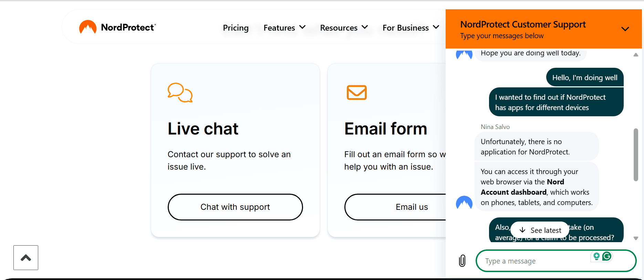Image resolution: width=644 pixels, height=280 pixels.
Task: Click the chat scrollbar up arrow
Action: click(x=636, y=55)
